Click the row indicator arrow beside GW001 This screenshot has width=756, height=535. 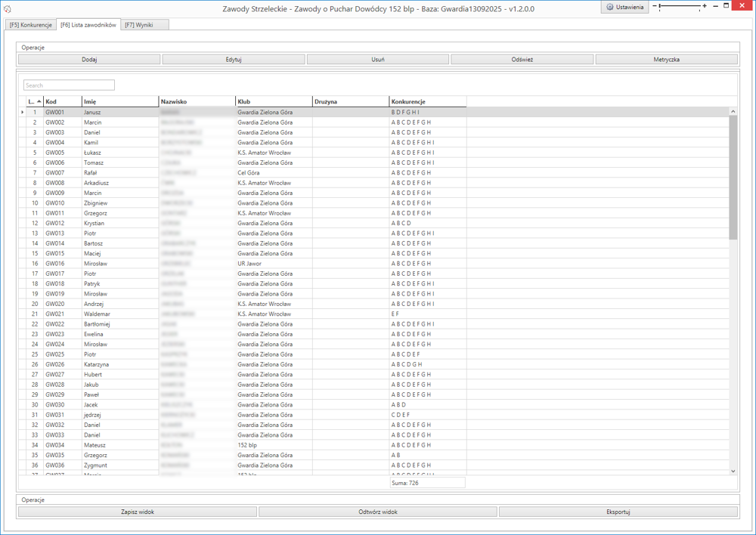click(22, 113)
